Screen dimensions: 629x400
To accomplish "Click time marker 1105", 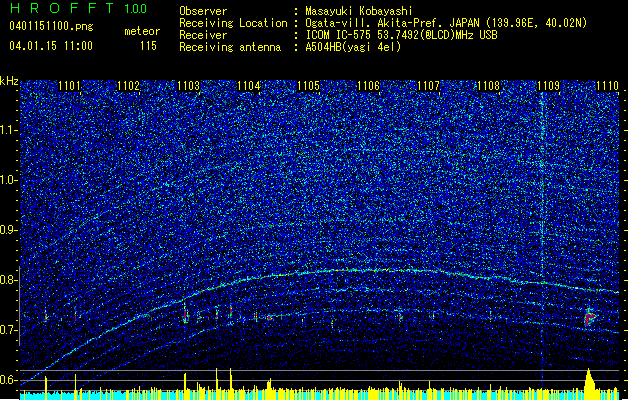I will [308, 86].
